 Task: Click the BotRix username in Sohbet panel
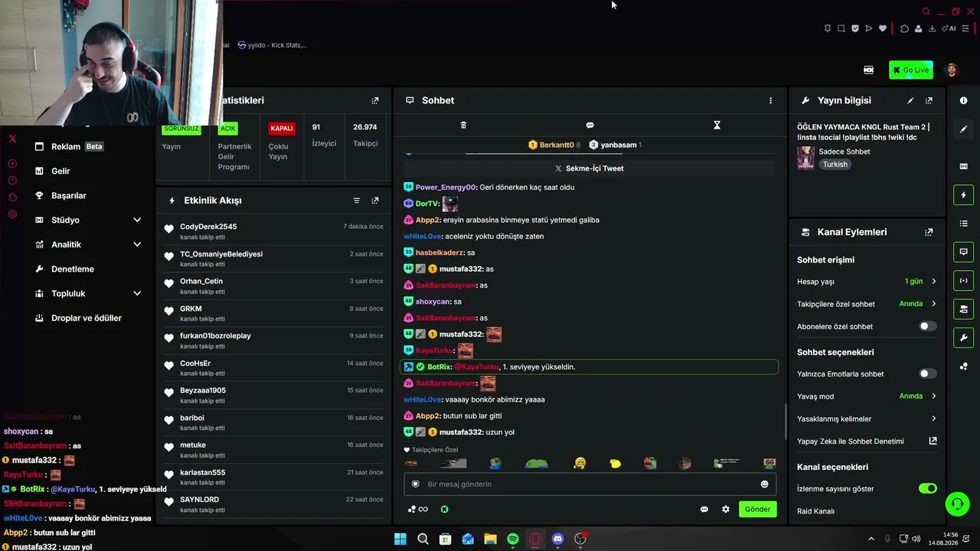(x=439, y=367)
